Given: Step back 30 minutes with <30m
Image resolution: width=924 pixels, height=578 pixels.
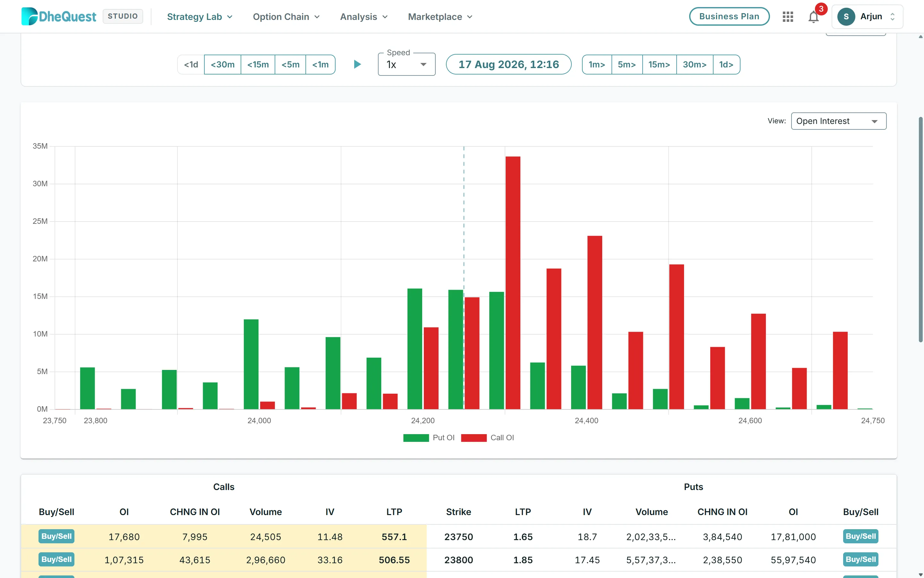Looking at the screenshot, I should pyautogui.click(x=223, y=65).
